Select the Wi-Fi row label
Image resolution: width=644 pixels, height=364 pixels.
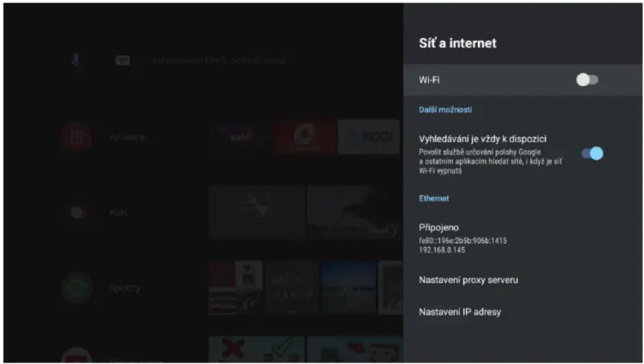pos(429,80)
